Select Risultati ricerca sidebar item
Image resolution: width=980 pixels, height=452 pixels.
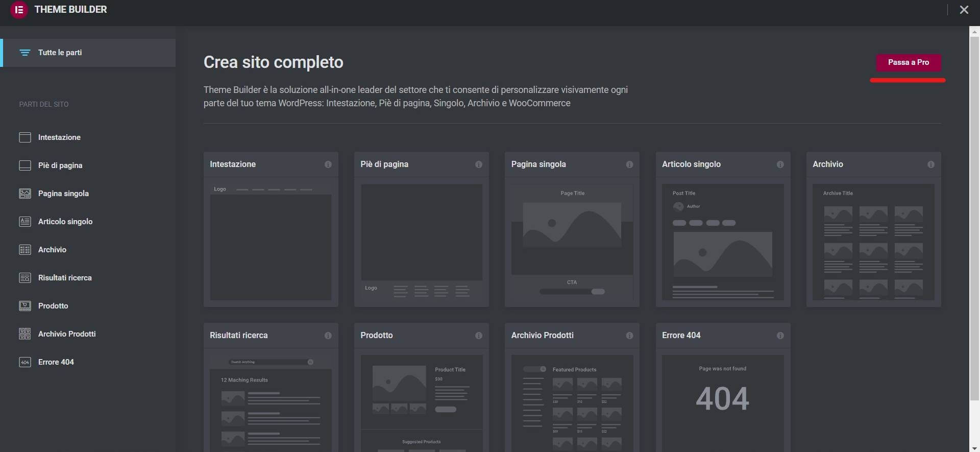[x=65, y=278]
